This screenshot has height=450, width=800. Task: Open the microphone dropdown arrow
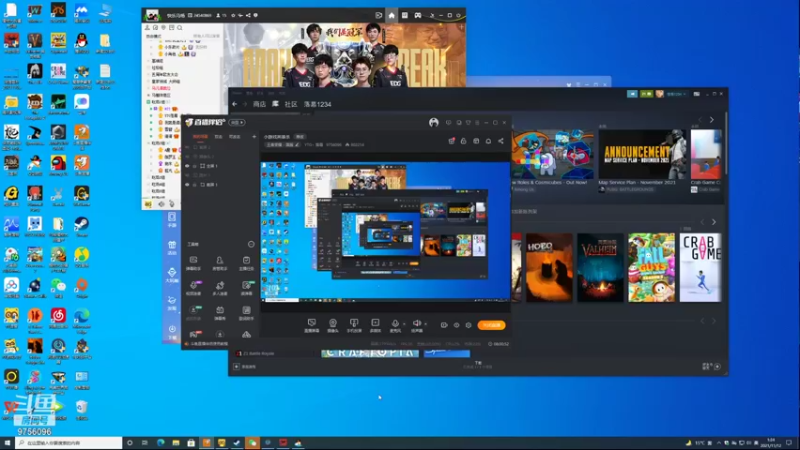pyautogui.click(x=404, y=323)
